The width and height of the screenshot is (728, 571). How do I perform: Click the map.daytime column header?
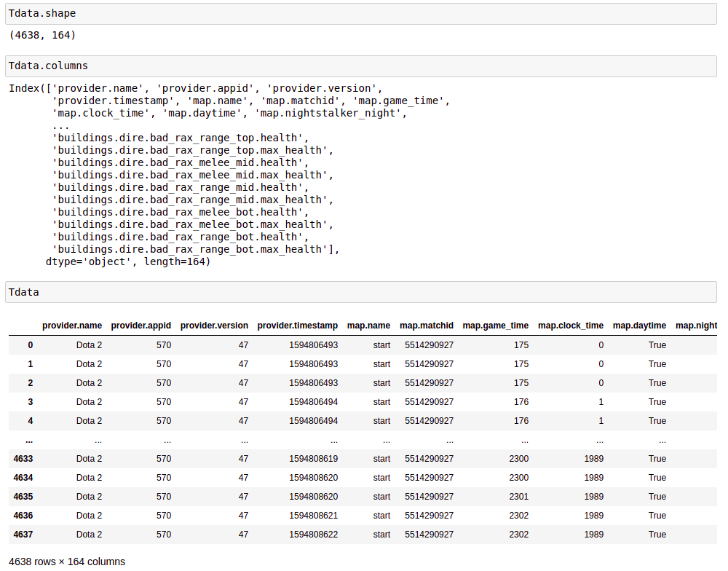[639, 326]
